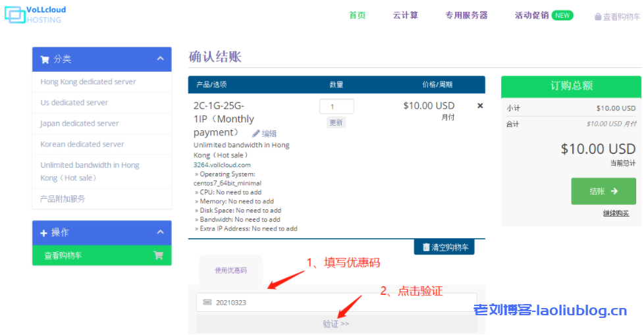Go to 首页 in navigation

[358, 15]
